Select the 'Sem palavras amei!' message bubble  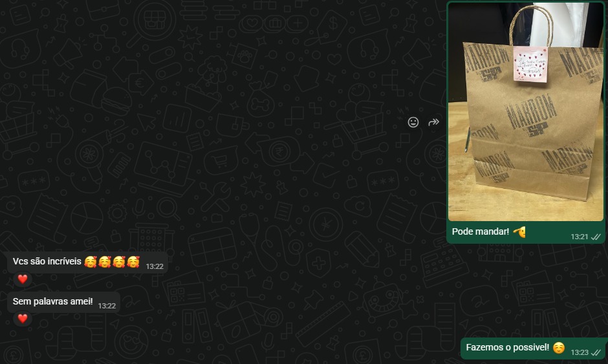63,303
